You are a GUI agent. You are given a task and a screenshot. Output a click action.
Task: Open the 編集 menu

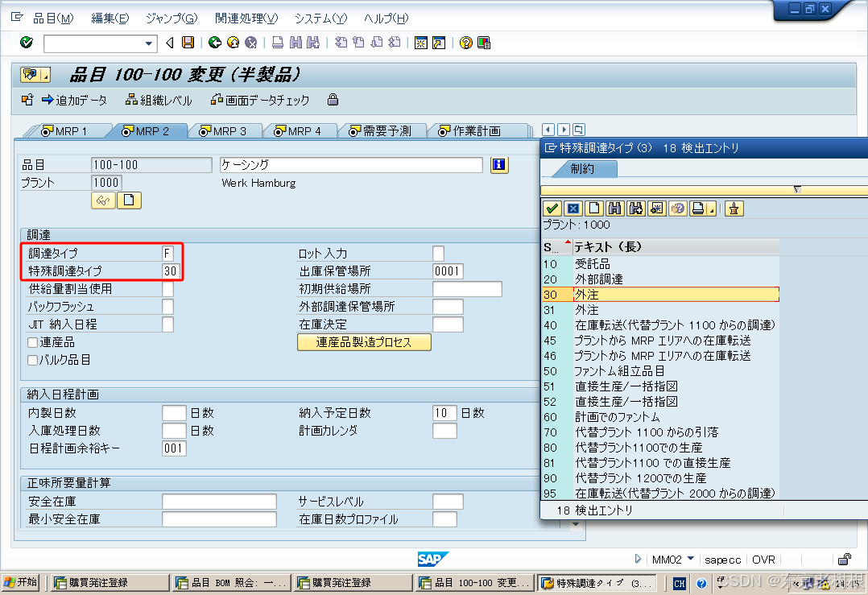point(110,19)
